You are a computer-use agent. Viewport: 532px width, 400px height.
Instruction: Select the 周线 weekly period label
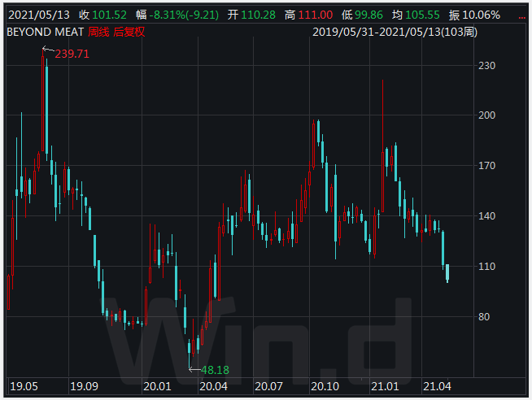[98, 32]
